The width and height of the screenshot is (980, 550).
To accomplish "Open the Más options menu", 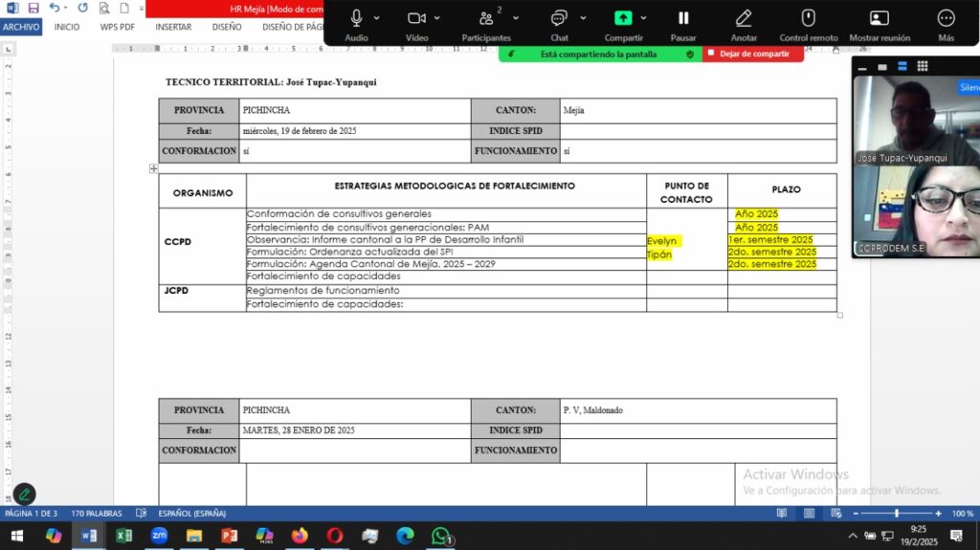I will tap(946, 18).
